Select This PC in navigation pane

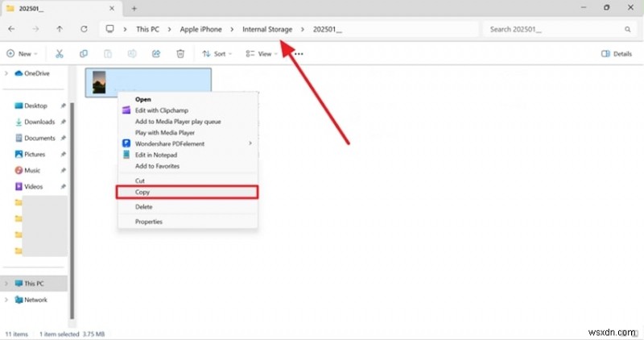pos(35,284)
